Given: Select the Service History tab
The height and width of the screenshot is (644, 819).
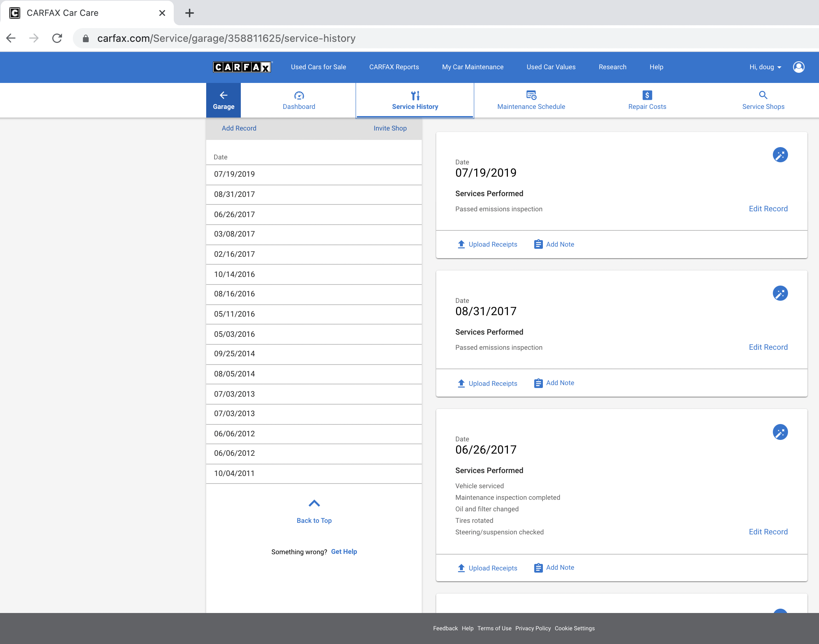Looking at the screenshot, I should pyautogui.click(x=415, y=100).
